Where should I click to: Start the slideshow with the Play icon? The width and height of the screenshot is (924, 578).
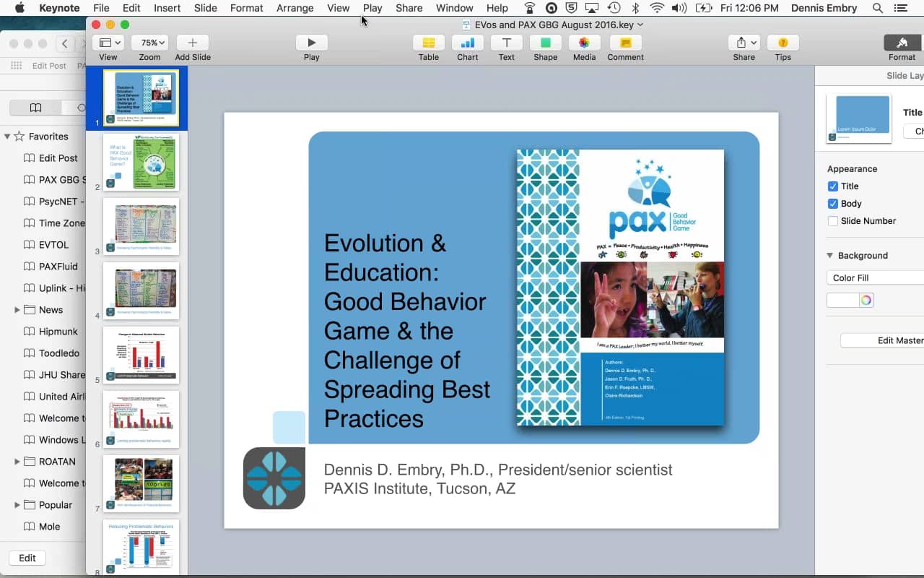point(312,43)
